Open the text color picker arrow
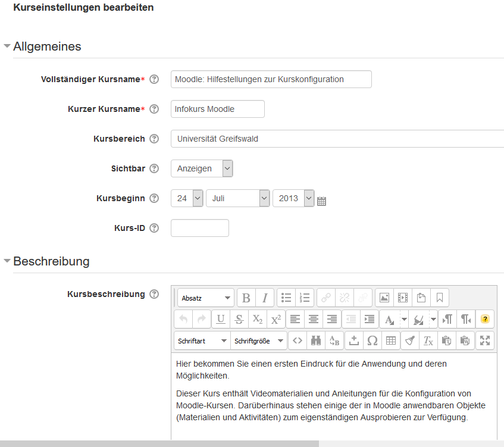 tap(405, 320)
